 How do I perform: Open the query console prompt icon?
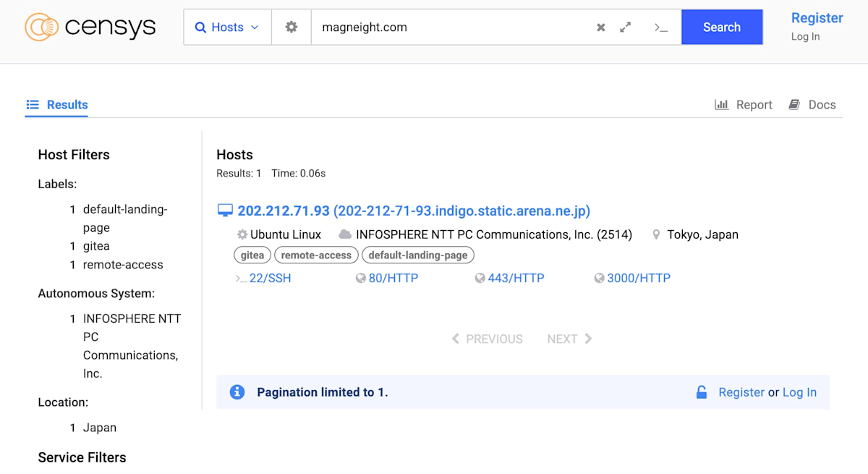click(660, 27)
